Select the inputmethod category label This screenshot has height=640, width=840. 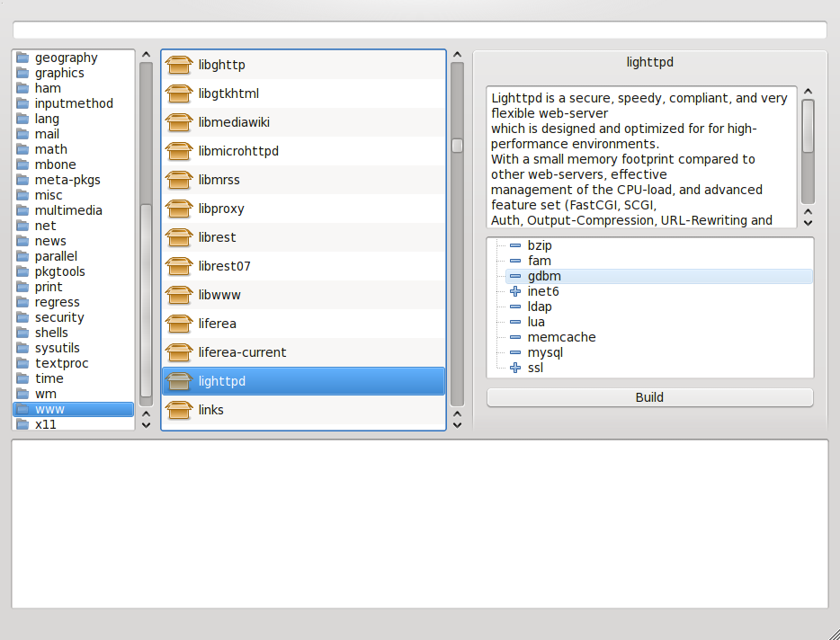point(74,103)
